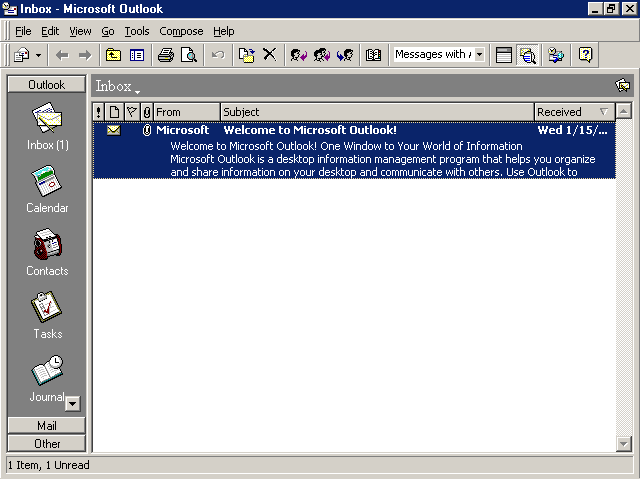
Task: Toggle the Folder List toolbar icon
Action: pos(137,55)
